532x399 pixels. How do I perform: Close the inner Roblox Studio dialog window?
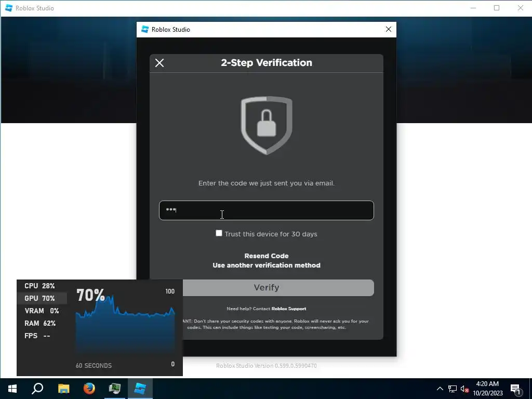(389, 30)
